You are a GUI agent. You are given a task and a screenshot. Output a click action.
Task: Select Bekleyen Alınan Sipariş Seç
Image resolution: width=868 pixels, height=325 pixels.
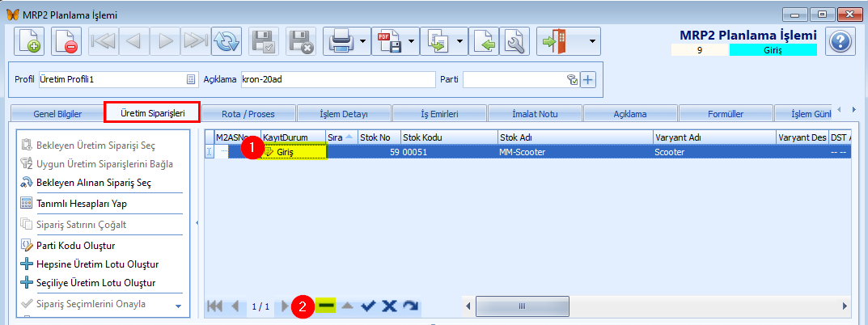click(x=94, y=182)
